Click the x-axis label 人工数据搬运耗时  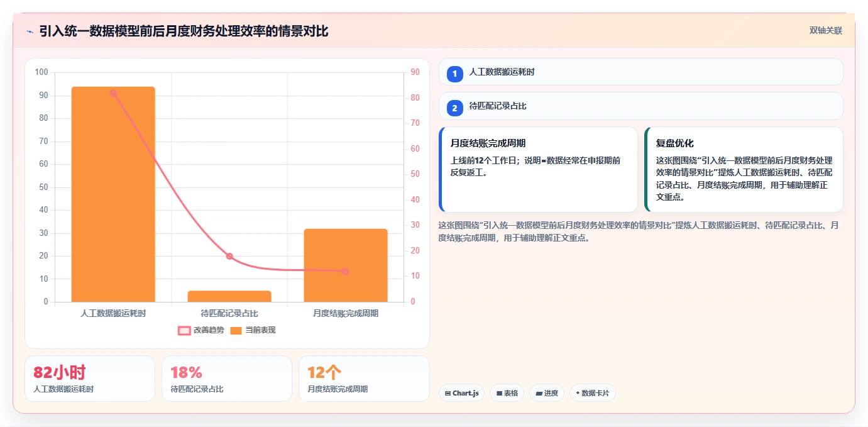point(113,313)
